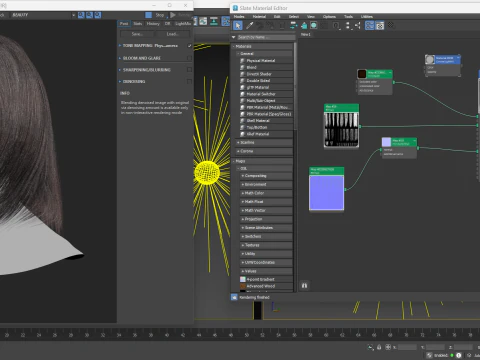Open the BEAUTY channel dropdown
This screenshot has height=360, width=480.
[43, 15]
